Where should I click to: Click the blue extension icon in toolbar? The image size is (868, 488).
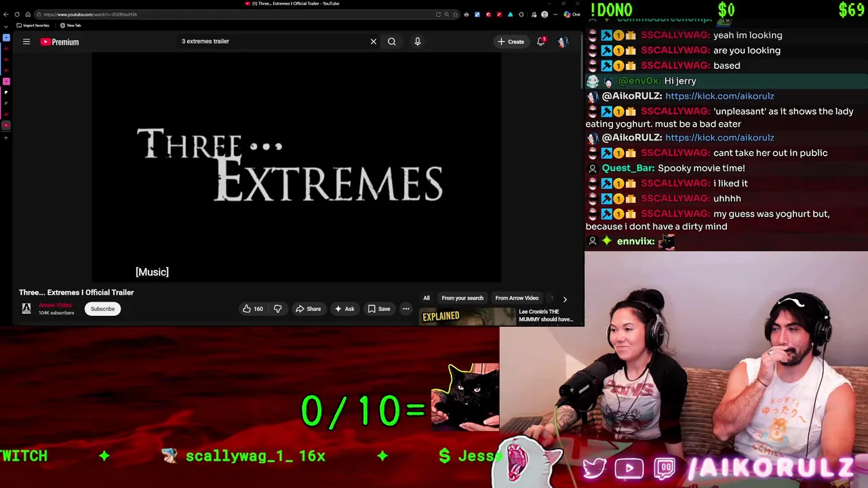pyautogui.click(x=477, y=14)
